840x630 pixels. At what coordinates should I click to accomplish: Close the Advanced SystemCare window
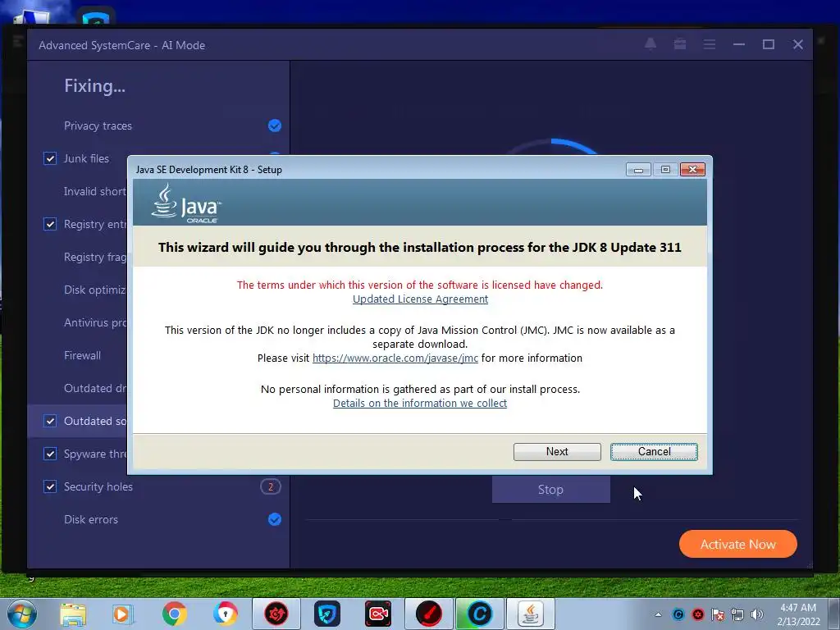pyautogui.click(x=797, y=44)
